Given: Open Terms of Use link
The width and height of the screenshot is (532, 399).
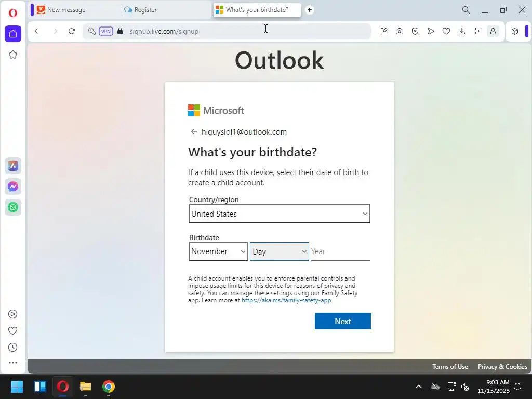Looking at the screenshot, I should pyautogui.click(x=450, y=366).
